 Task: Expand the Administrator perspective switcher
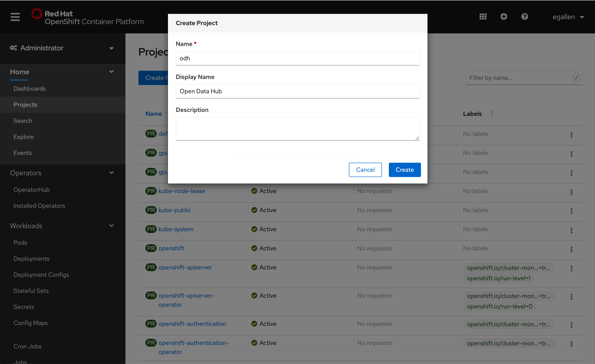(x=62, y=48)
